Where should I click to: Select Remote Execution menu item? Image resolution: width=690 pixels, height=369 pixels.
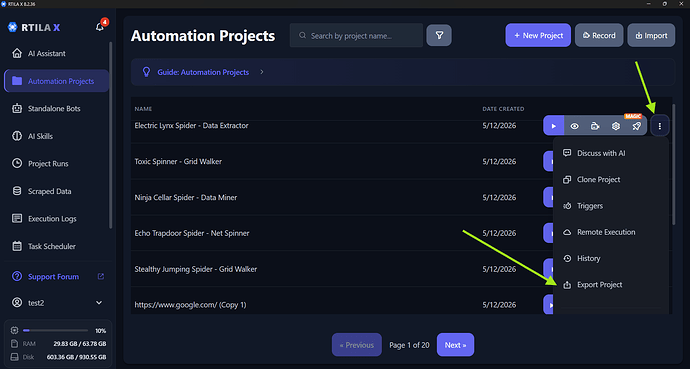tap(611, 232)
